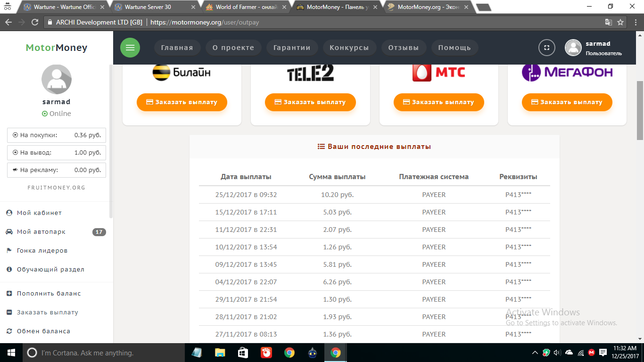Open О проекте navigation item
644x362 pixels.
click(233, 48)
